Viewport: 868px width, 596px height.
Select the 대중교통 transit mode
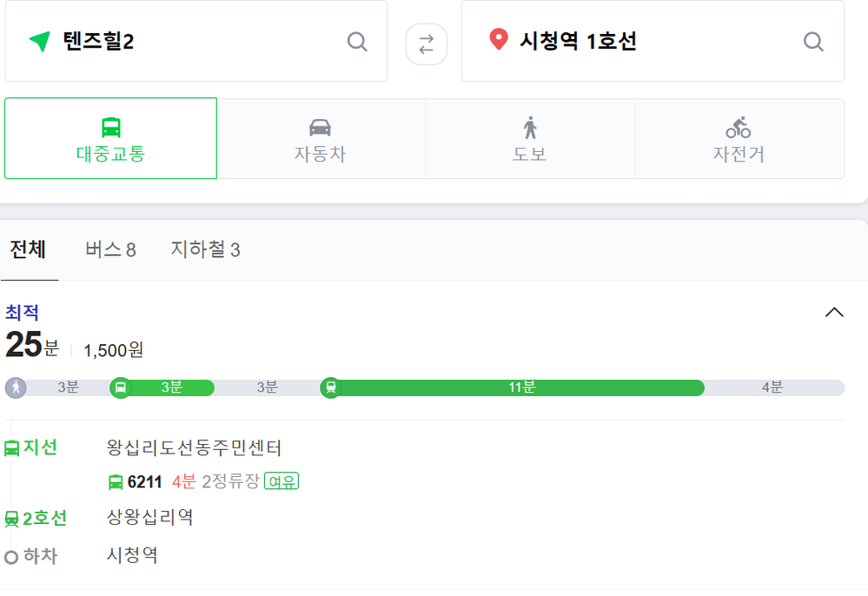(110, 138)
